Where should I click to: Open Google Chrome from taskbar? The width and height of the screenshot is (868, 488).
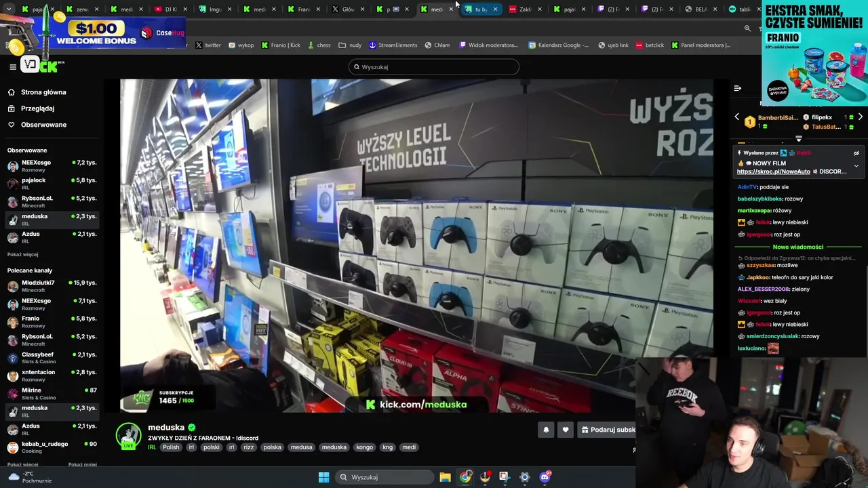[x=465, y=477]
